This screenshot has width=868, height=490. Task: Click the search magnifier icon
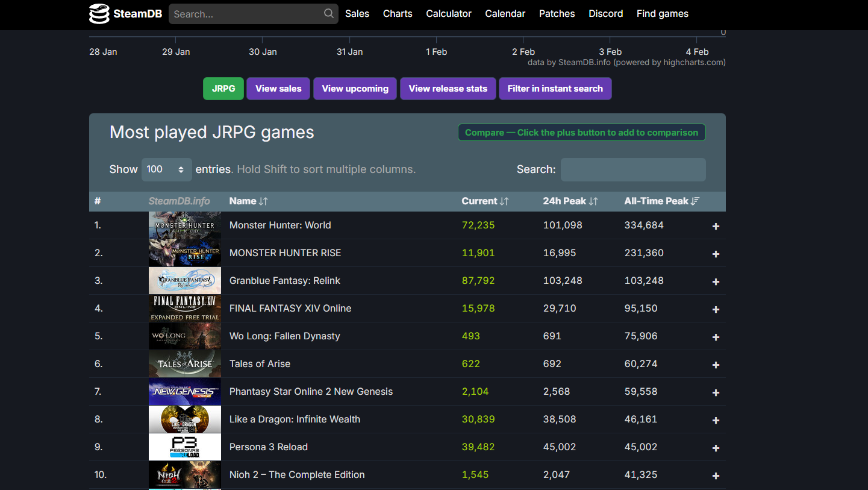tap(329, 13)
